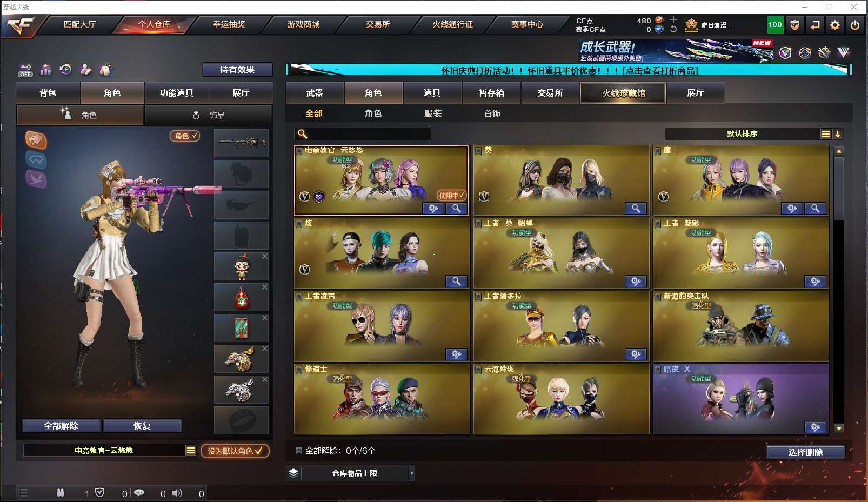
Task: Open gear settings on 王者-魅影 card
Action: (x=815, y=281)
